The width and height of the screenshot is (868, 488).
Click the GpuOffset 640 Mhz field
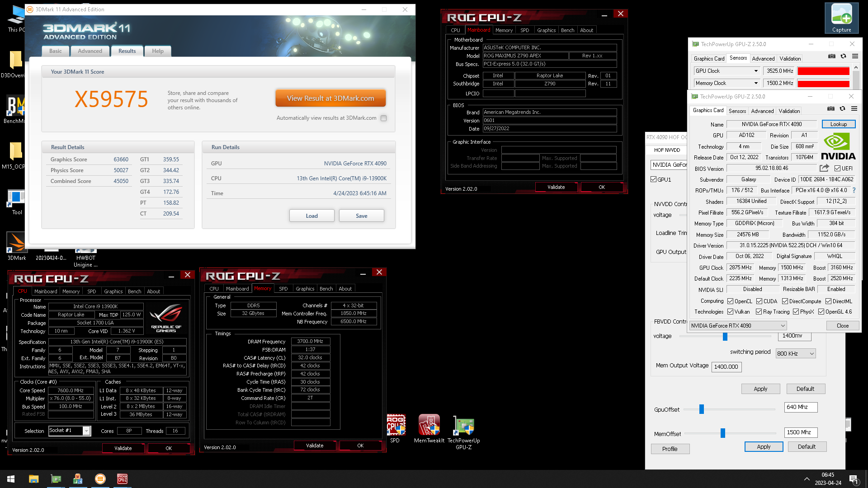801,407
